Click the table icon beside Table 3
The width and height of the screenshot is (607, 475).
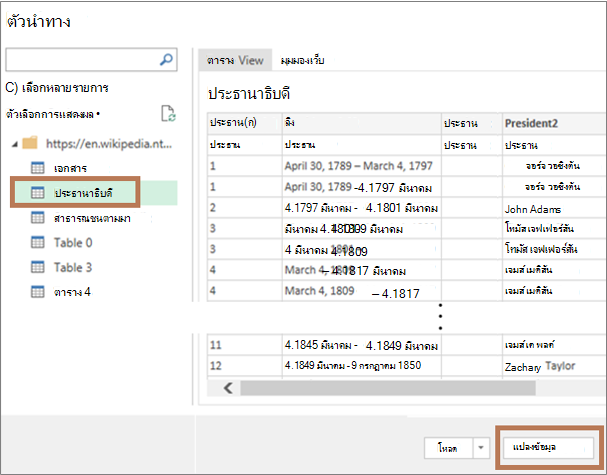(38, 267)
